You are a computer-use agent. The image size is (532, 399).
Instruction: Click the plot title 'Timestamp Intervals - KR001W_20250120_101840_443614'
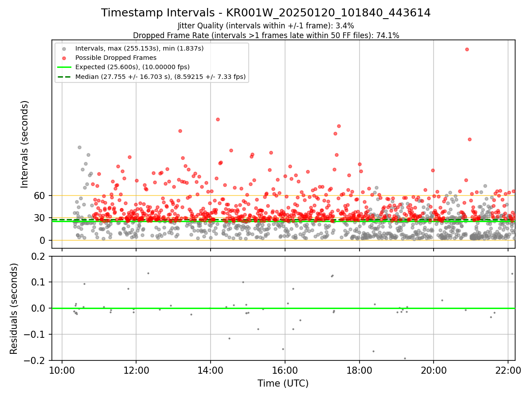coord(266,13)
